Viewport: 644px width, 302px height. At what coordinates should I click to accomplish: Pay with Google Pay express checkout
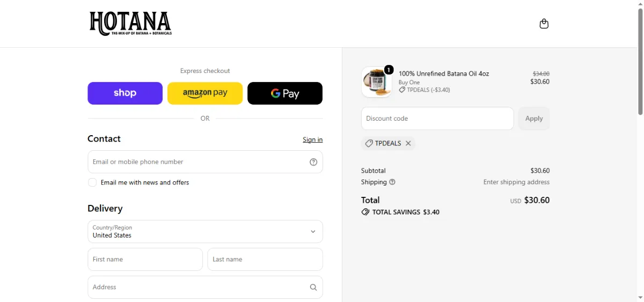pos(285,93)
